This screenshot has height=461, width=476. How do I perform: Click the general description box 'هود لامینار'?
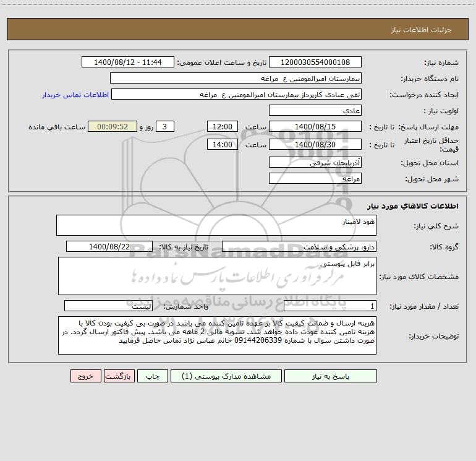click(x=216, y=225)
